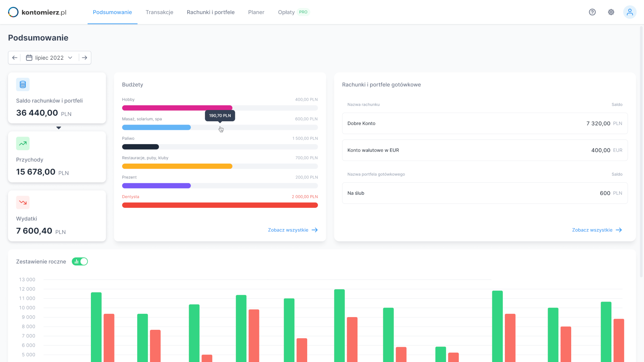Click the green income trend icon
The width and height of the screenshot is (644, 362).
[23, 144]
